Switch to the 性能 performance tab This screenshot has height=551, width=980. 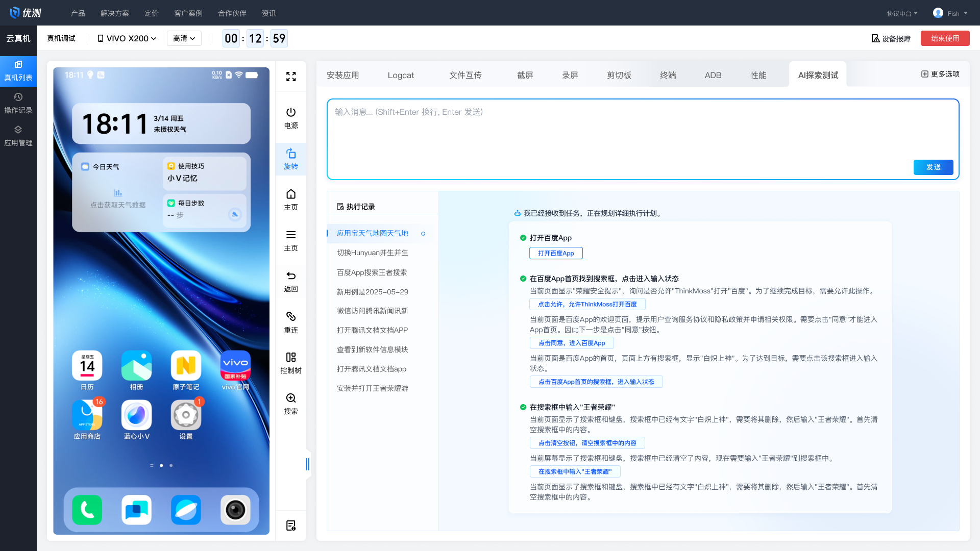pos(758,75)
